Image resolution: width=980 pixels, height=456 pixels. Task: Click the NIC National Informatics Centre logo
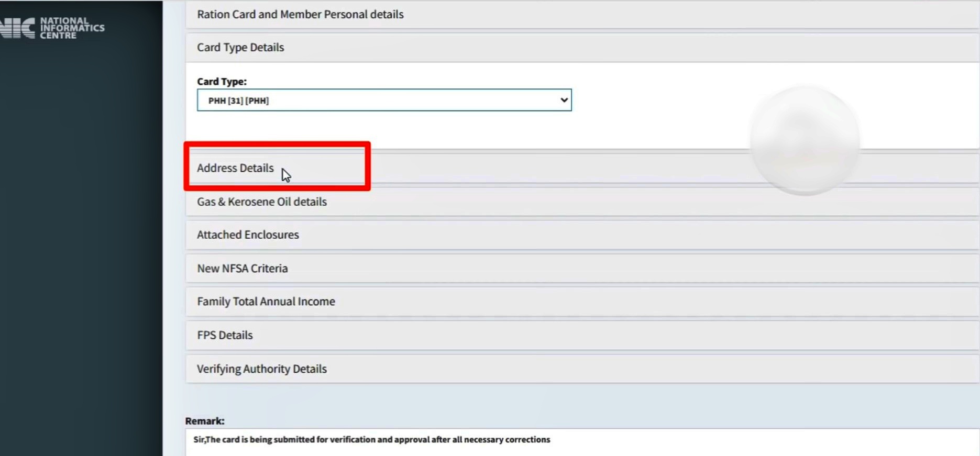tap(51, 28)
